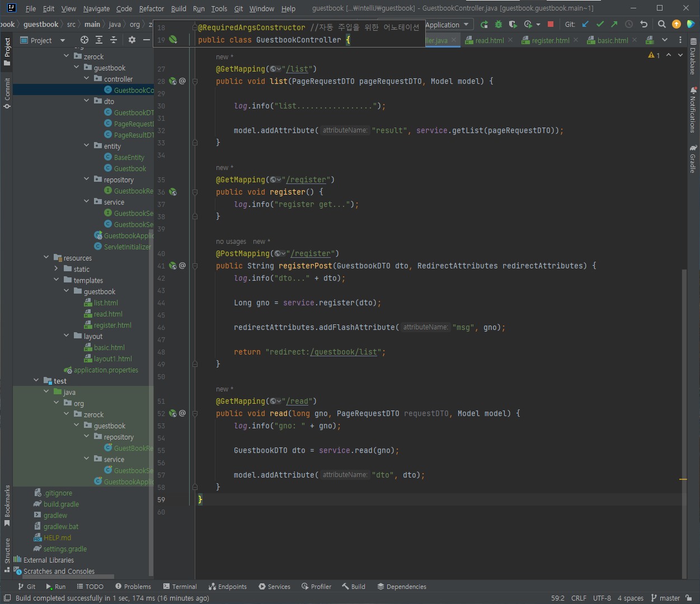Toggle the Bookmarks tool window
The width and height of the screenshot is (700, 604).
7,506
